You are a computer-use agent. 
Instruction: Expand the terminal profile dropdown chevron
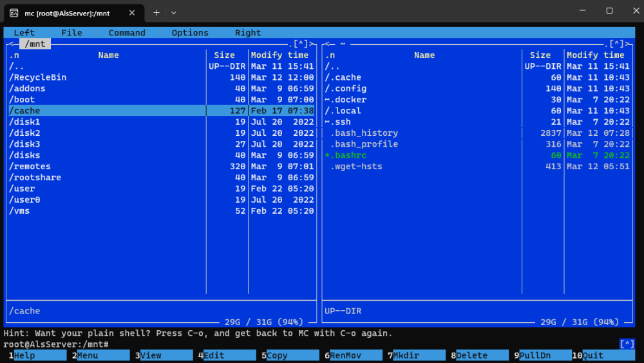(174, 13)
